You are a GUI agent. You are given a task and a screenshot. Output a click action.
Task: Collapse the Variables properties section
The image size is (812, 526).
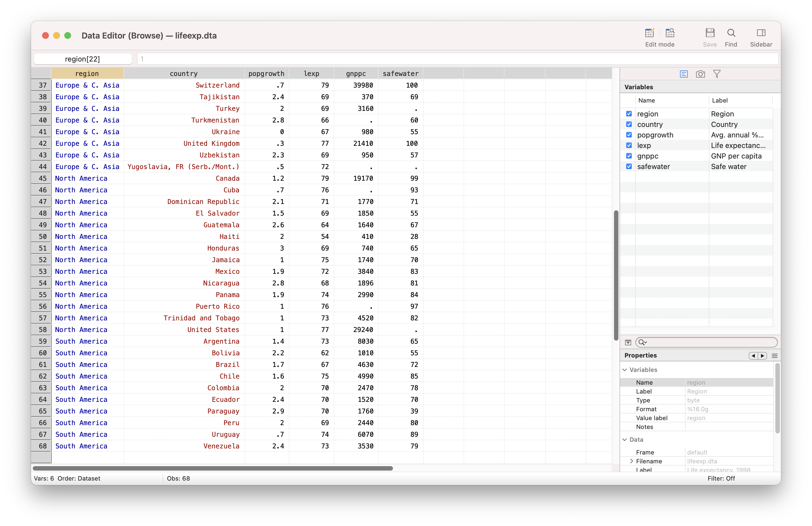tap(625, 370)
